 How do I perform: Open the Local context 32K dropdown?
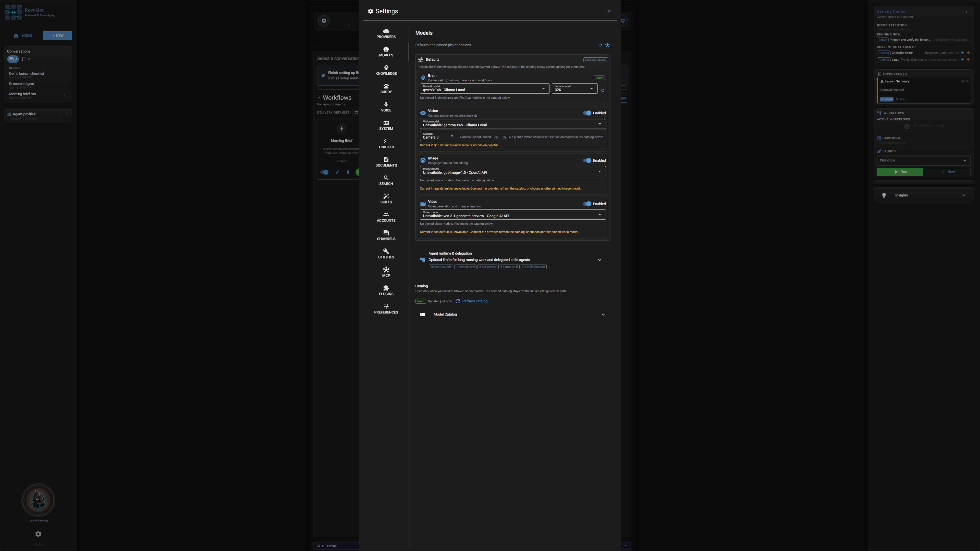point(574,89)
